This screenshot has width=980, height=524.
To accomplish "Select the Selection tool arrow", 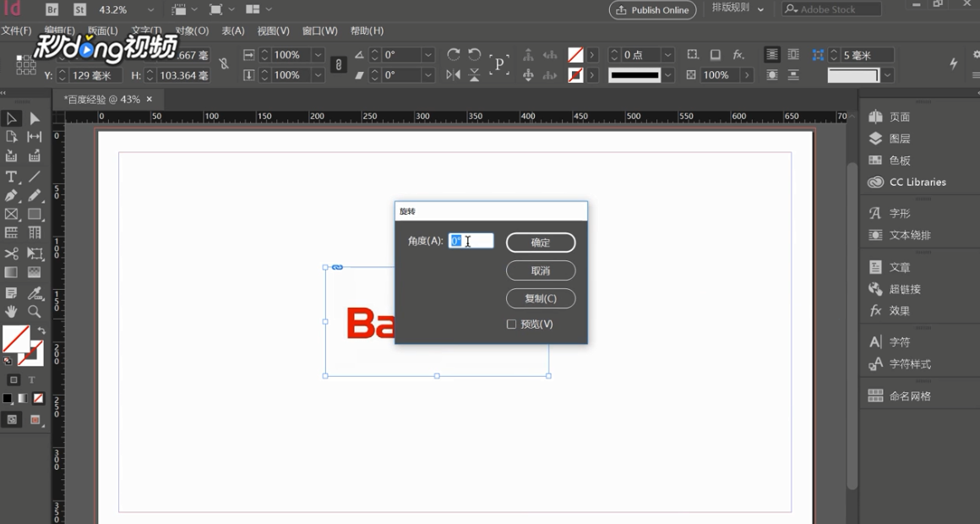I will click(11, 118).
